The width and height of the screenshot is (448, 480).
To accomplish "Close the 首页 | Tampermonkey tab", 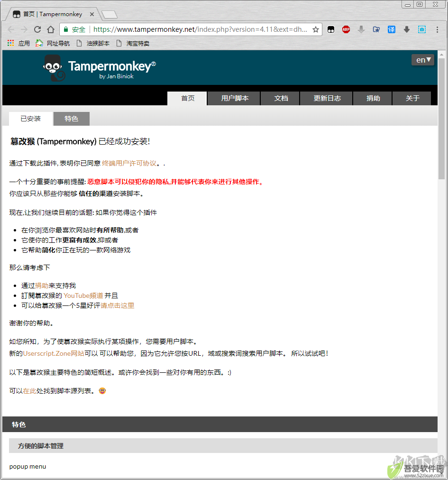I will (x=92, y=14).
